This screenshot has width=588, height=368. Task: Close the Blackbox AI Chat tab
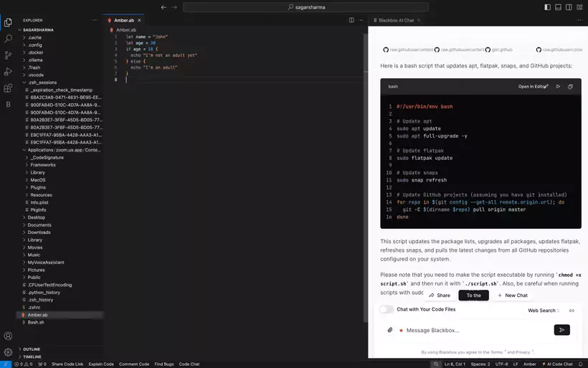click(x=419, y=20)
